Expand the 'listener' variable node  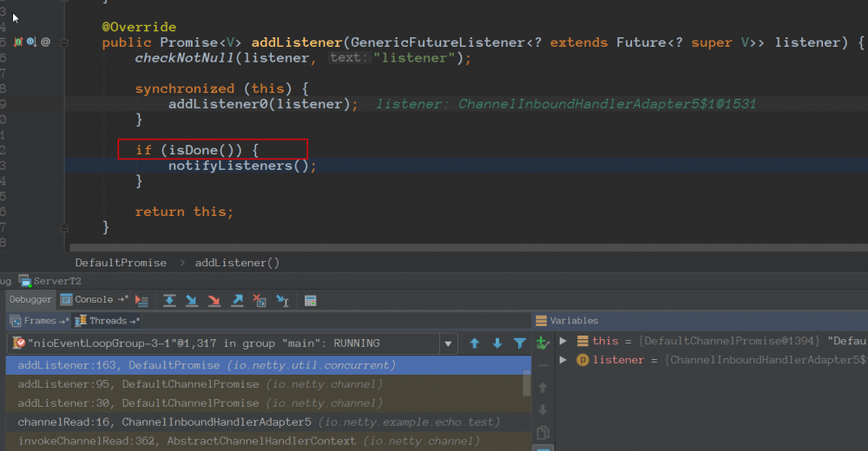563,360
